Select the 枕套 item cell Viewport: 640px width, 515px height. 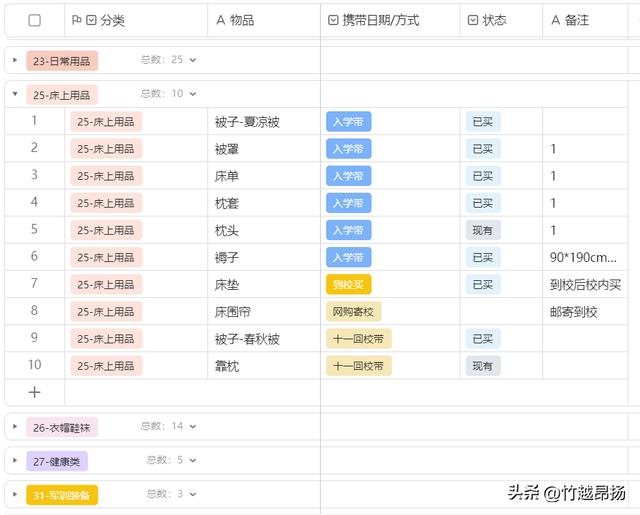264,203
